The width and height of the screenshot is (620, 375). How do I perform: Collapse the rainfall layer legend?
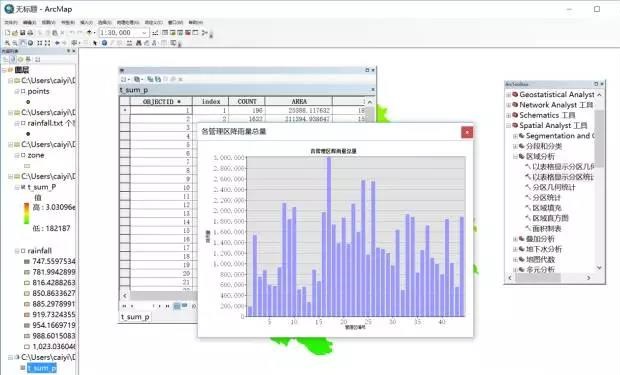[x=17, y=251]
